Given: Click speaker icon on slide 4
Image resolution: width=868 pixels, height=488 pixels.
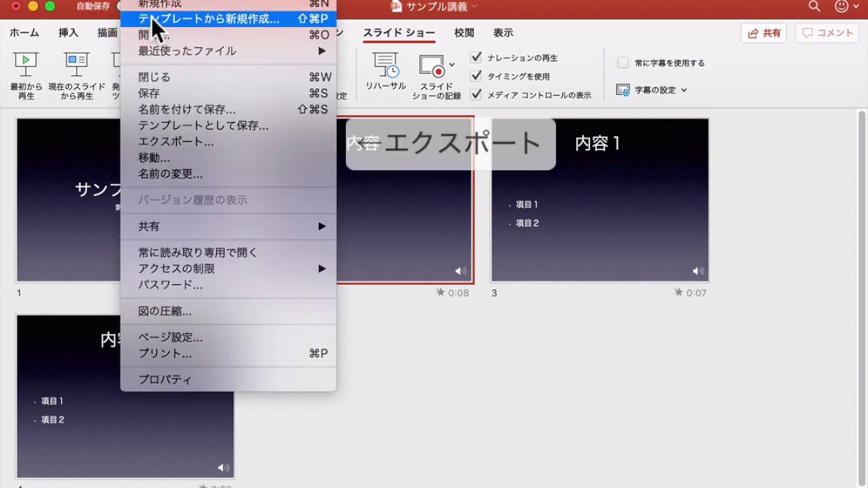Looking at the screenshot, I should pos(223,468).
